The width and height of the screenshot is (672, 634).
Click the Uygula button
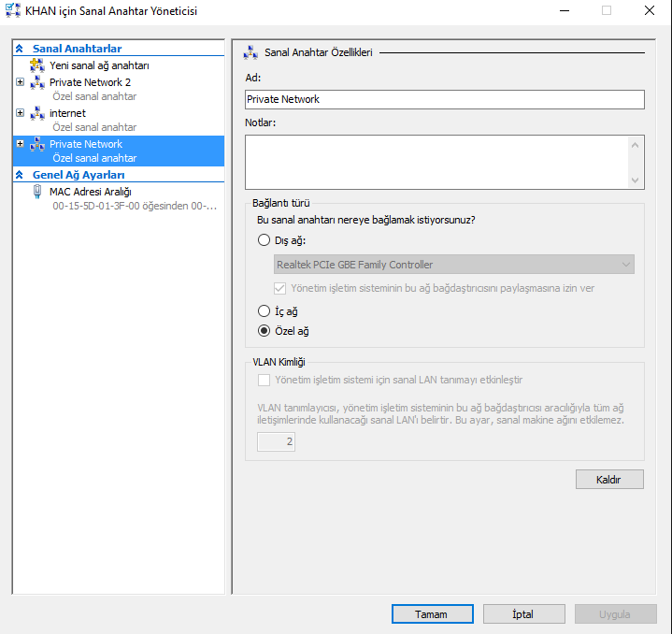tap(615, 613)
